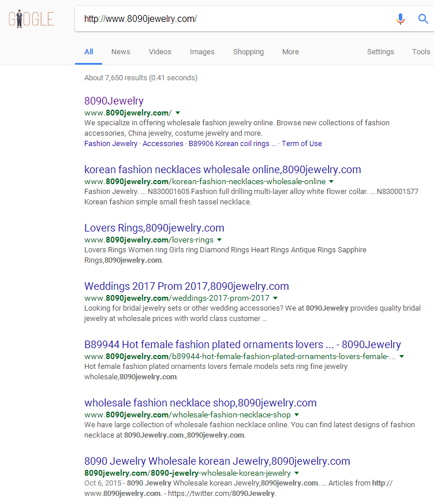Click the magnifying glass search button

click(x=423, y=19)
